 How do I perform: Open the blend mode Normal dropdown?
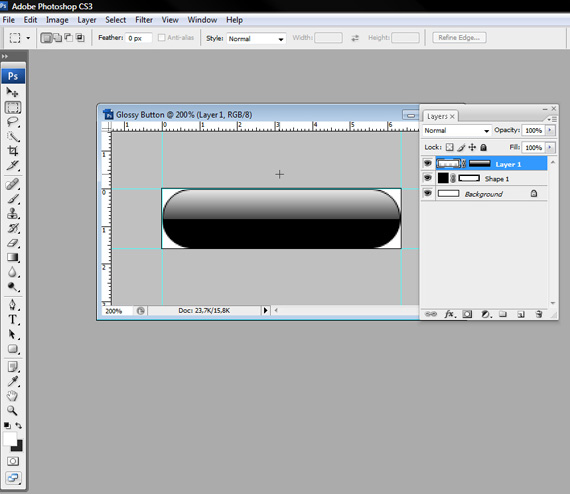click(x=457, y=130)
